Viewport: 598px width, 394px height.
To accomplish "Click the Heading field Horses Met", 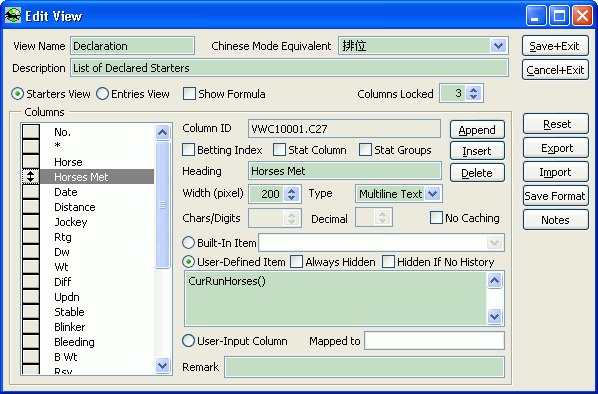I will [345, 171].
